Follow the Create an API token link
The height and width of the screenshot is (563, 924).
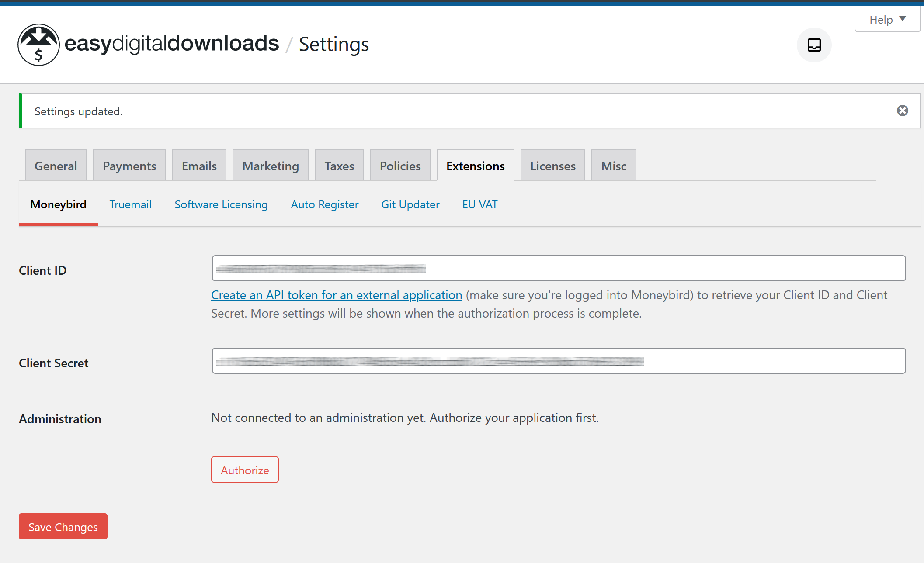pos(337,295)
